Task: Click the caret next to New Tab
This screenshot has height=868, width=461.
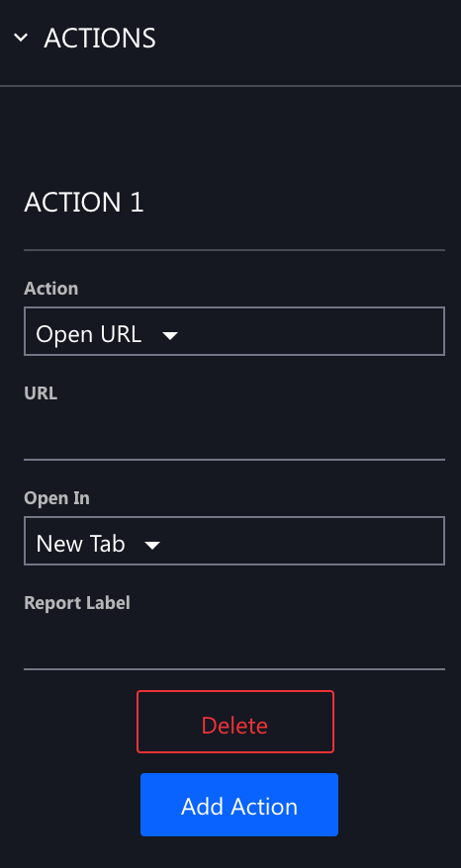Action: pyautogui.click(x=152, y=546)
